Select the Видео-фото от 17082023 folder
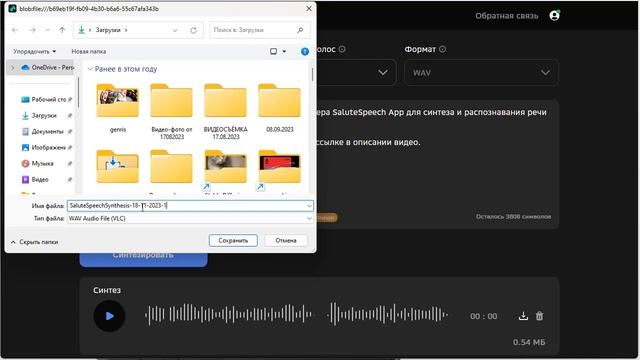The width and height of the screenshot is (640, 360). [171, 111]
